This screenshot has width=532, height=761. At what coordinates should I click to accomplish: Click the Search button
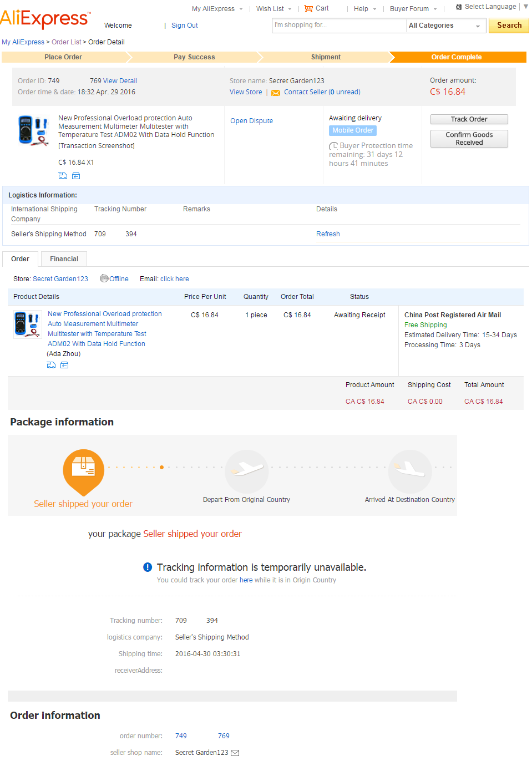pyautogui.click(x=509, y=26)
